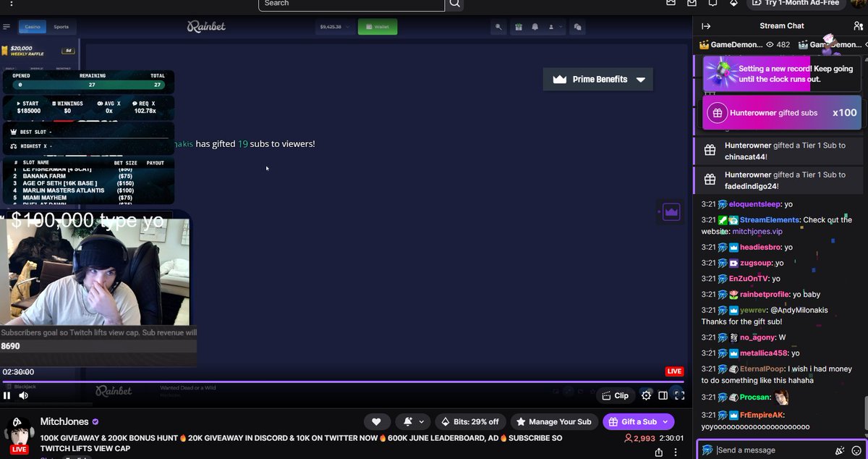Viewport: 868px width, 459px height.
Task: Open the Rainbet chat bubbles icon
Action: 576,27
